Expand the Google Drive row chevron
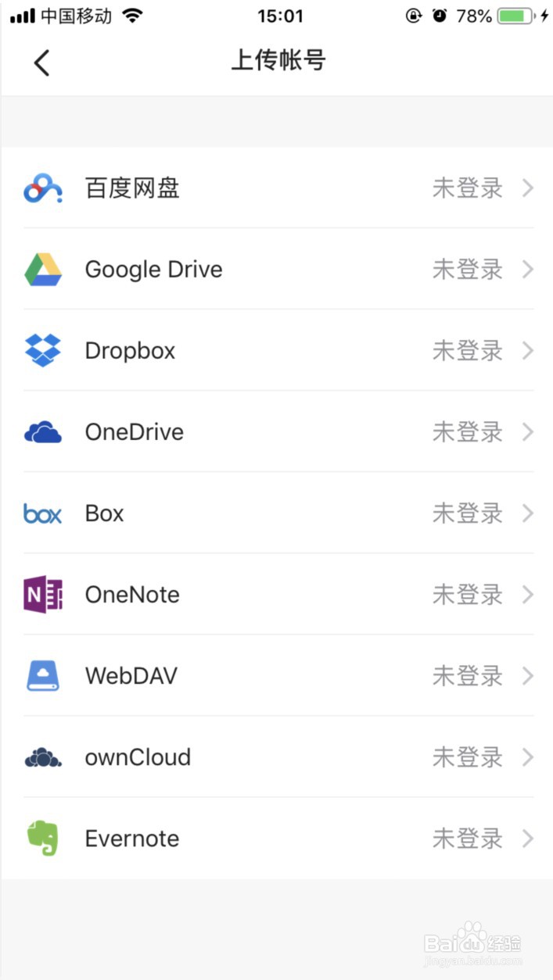553x980 pixels. point(528,270)
